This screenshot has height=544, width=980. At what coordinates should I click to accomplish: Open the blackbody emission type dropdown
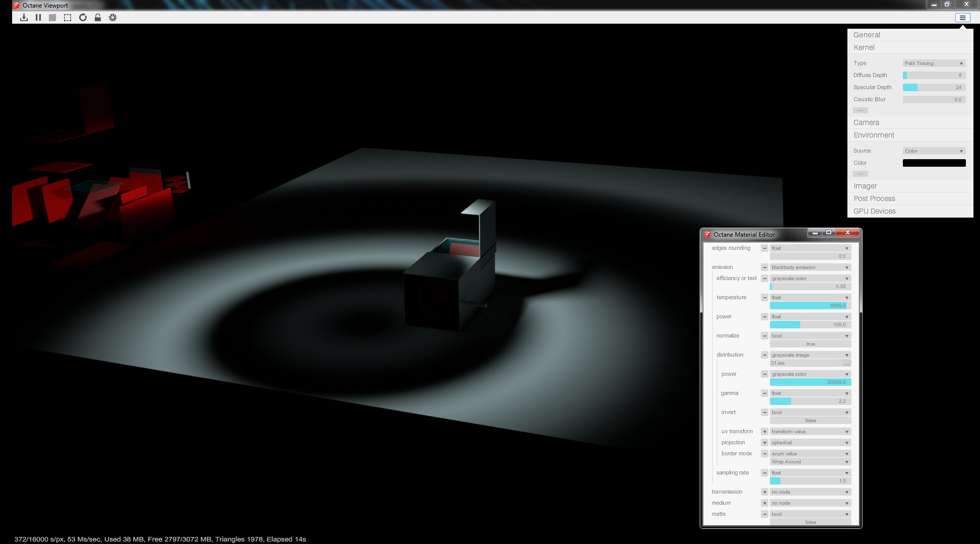pos(810,267)
